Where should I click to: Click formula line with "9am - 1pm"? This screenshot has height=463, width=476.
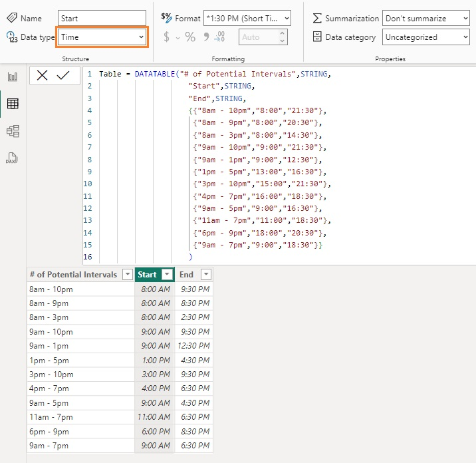257,160
